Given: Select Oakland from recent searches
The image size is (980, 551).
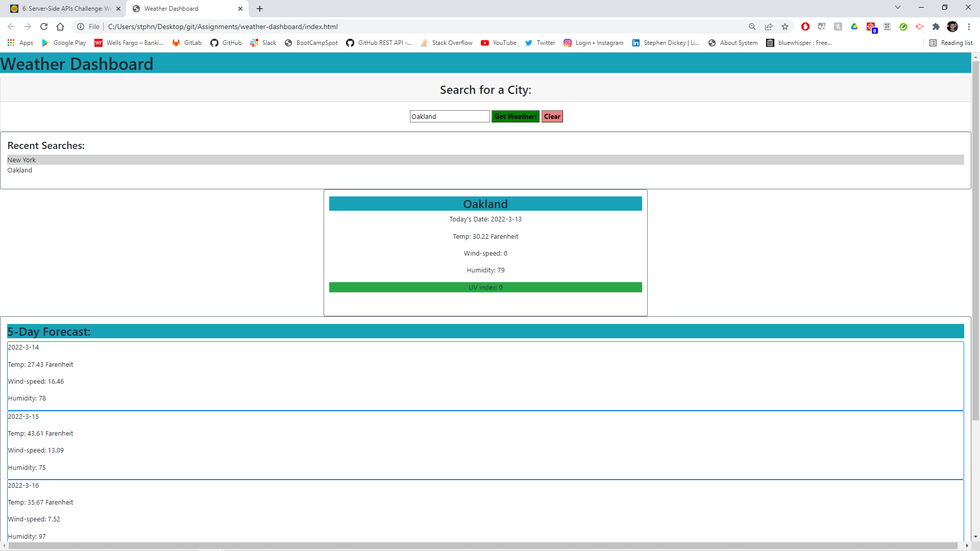Looking at the screenshot, I should click(19, 169).
